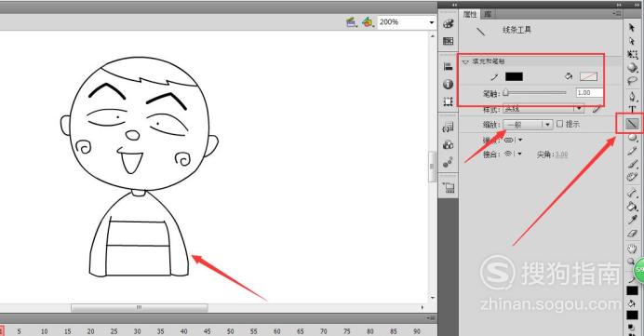Open the 缩放 scale dropdown showing 一般
Image resolution: width=644 pixels, height=336 pixels.
(x=528, y=125)
